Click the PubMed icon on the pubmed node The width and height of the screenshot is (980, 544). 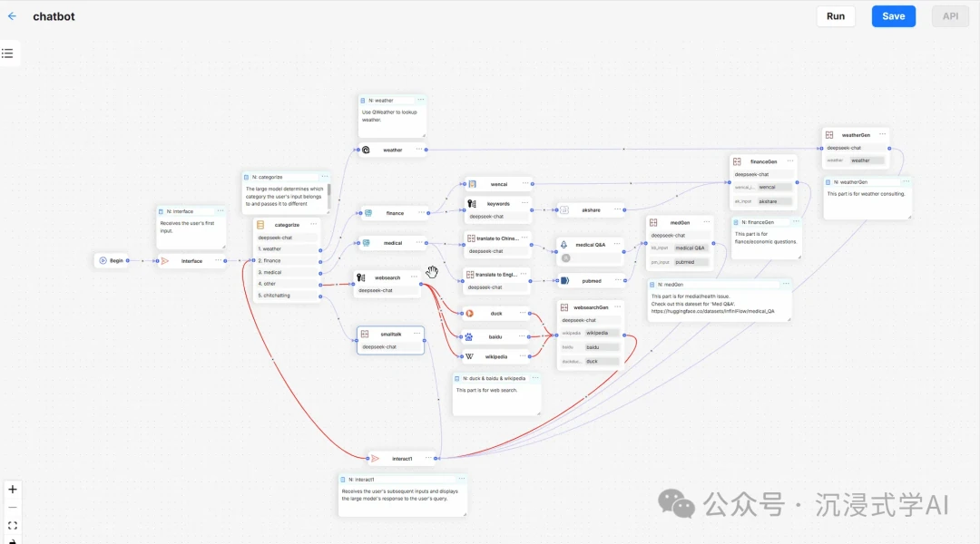coord(564,280)
